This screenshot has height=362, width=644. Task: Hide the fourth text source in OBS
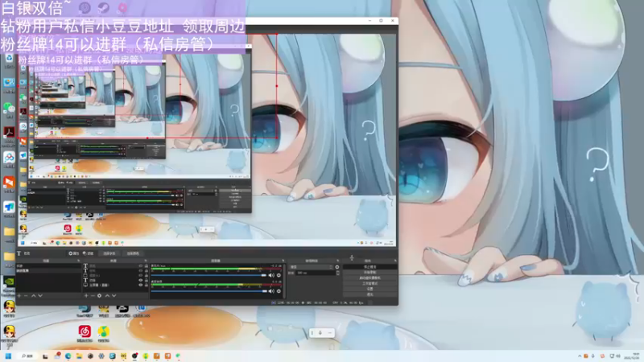tap(140, 280)
